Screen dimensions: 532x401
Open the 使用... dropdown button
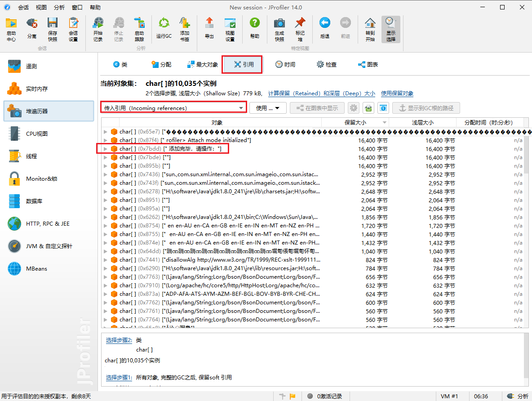click(x=268, y=108)
